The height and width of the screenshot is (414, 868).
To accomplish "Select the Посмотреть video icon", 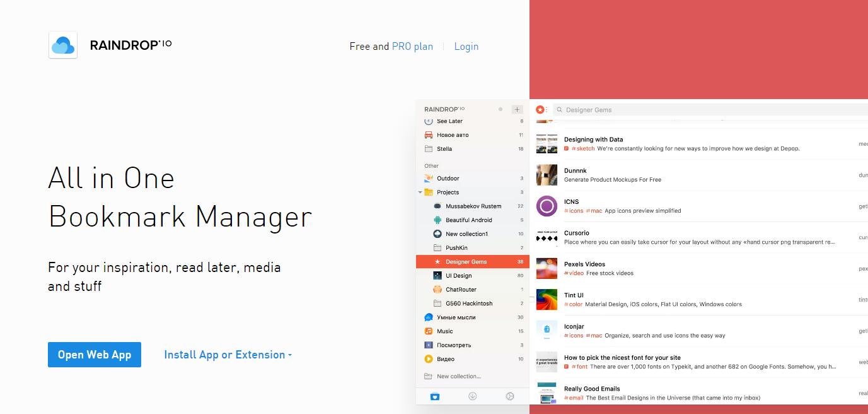I will coord(429,345).
